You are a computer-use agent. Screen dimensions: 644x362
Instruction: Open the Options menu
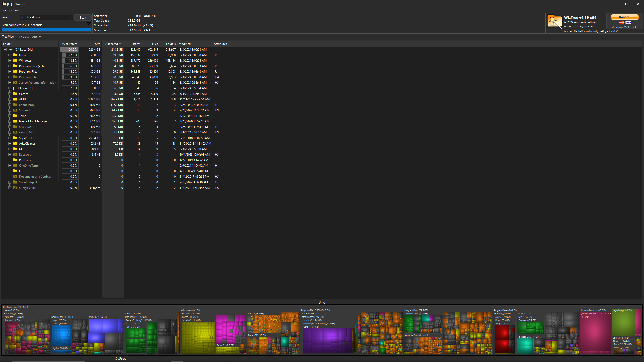tap(15, 10)
